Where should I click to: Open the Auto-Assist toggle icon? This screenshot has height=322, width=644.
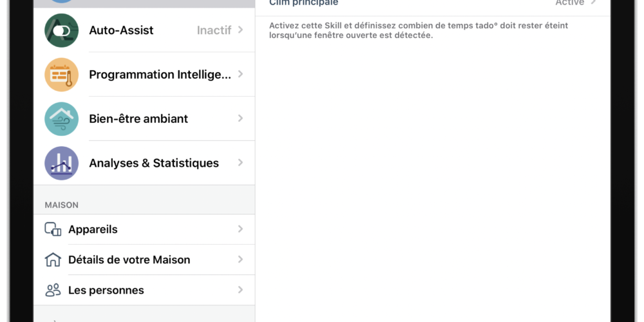click(62, 30)
